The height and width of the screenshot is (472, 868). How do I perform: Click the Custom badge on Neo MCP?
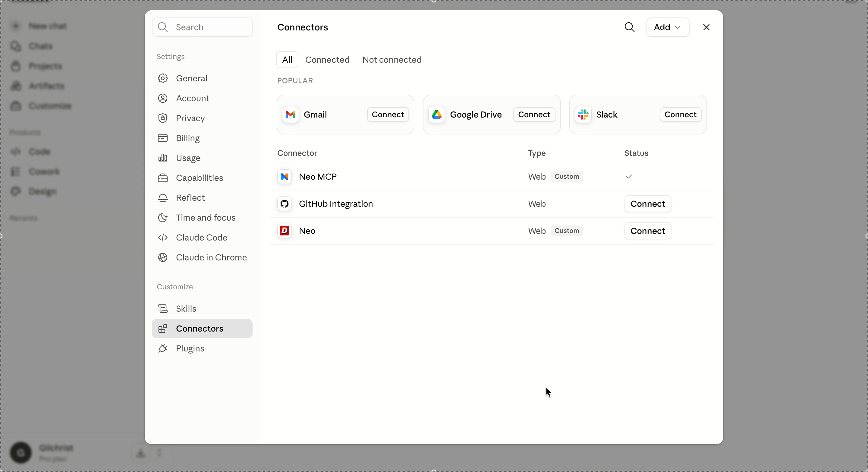click(567, 177)
